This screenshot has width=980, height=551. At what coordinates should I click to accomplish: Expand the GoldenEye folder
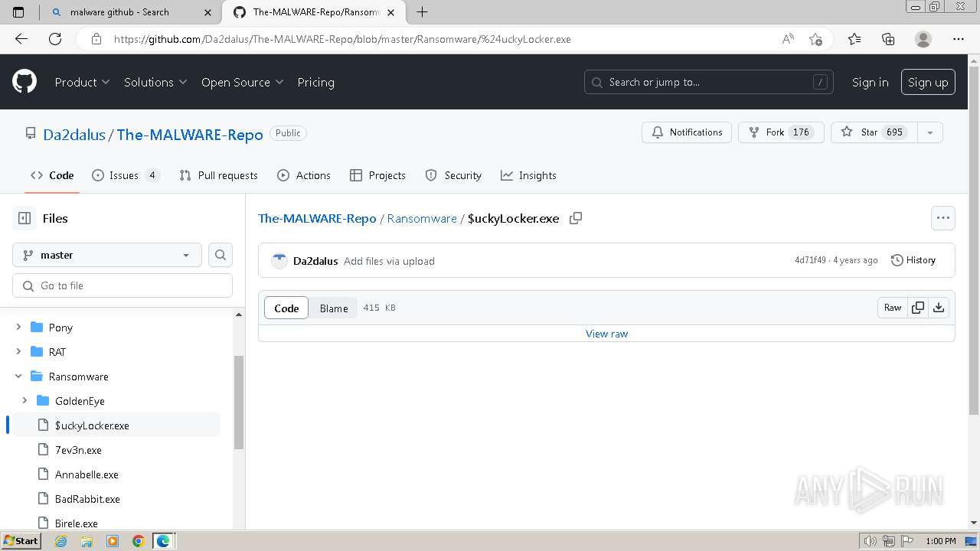(24, 401)
